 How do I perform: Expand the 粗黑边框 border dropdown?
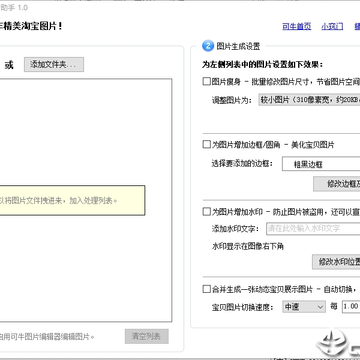pyautogui.click(x=321, y=164)
